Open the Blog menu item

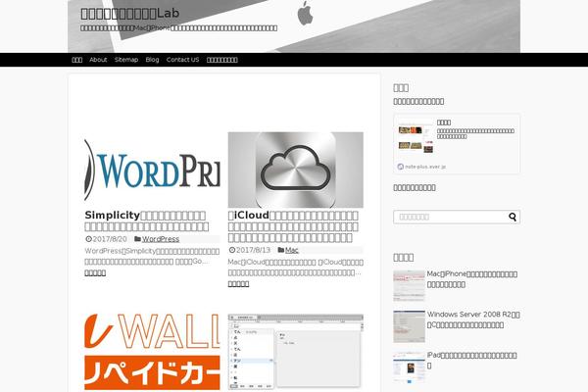[x=152, y=60]
